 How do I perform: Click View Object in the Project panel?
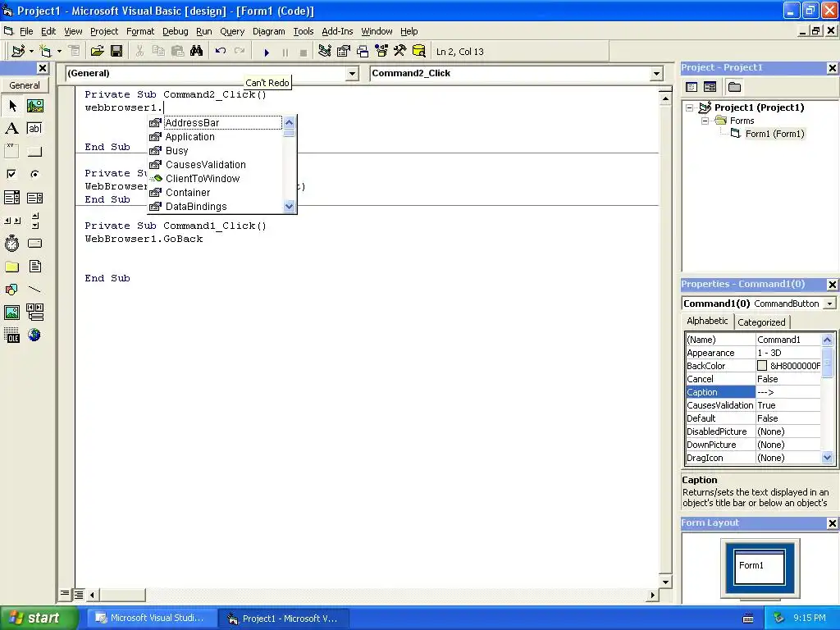click(x=710, y=87)
